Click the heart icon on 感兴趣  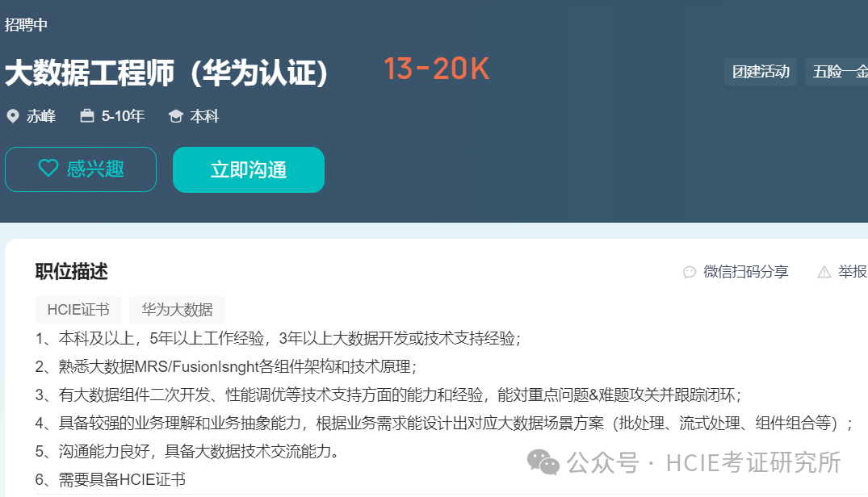[x=48, y=168]
